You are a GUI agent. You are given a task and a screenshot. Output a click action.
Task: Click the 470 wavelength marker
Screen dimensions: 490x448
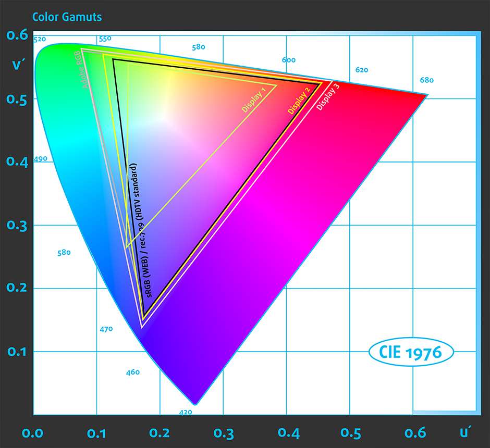(x=106, y=329)
